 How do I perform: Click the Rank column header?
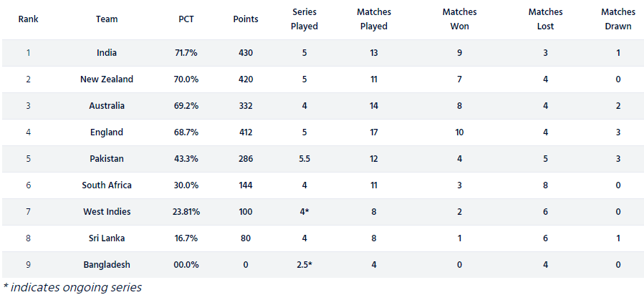click(28, 19)
